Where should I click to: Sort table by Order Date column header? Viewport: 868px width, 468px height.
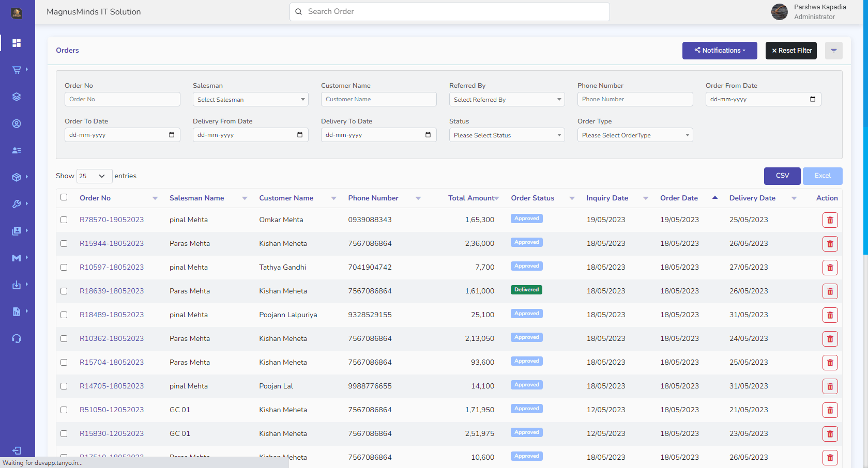679,198
